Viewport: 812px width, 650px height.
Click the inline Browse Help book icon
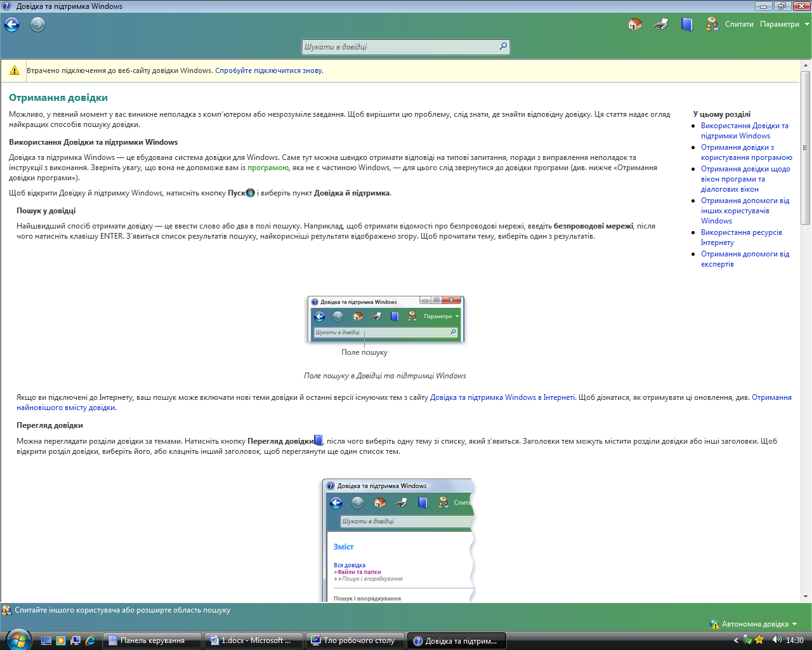pyautogui.click(x=318, y=440)
